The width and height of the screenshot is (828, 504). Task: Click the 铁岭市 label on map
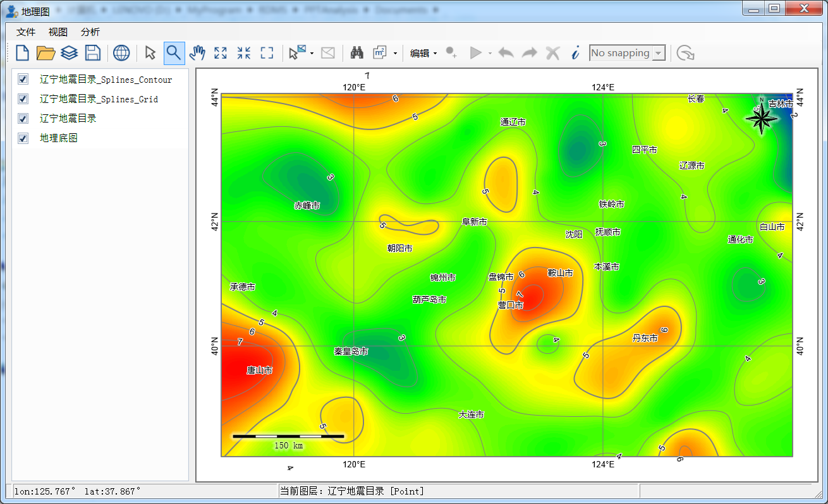pos(612,204)
